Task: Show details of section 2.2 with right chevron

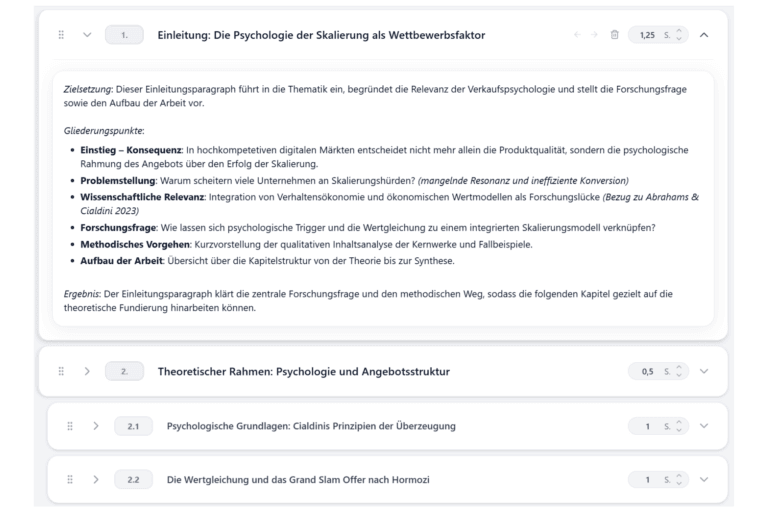Action: (x=704, y=480)
